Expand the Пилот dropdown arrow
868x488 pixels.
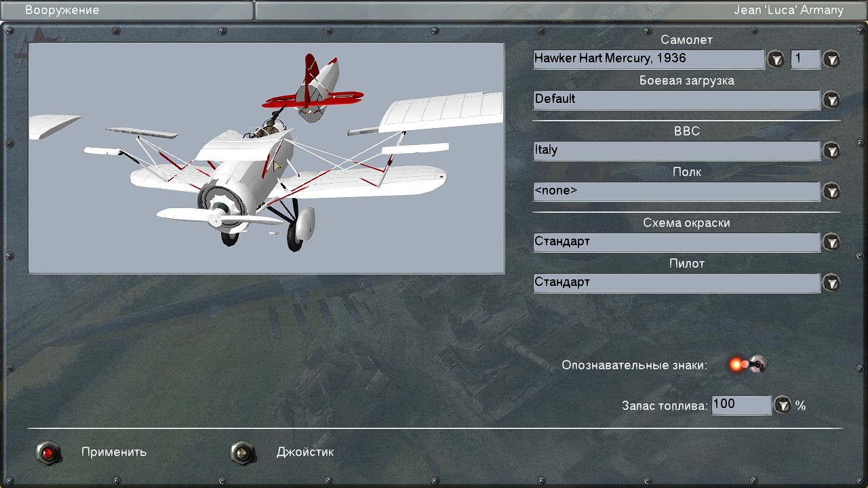(x=831, y=283)
